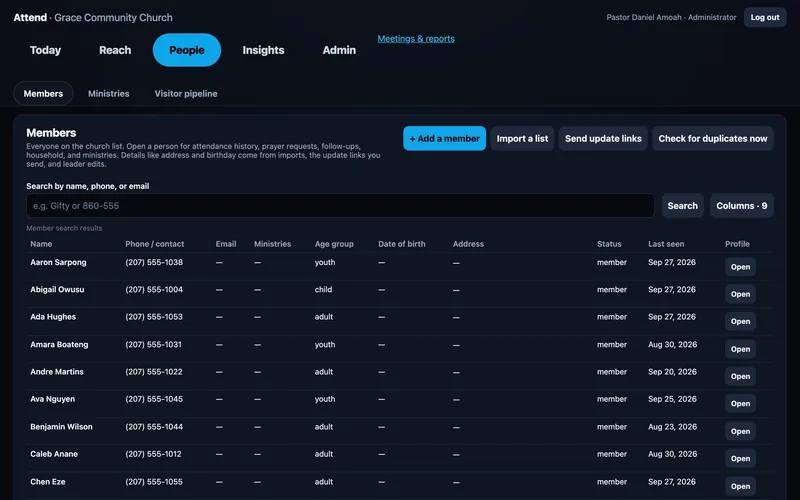
Task: Open the Columns · 9 chooser
Action: pyautogui.click(x=742, y=206)
